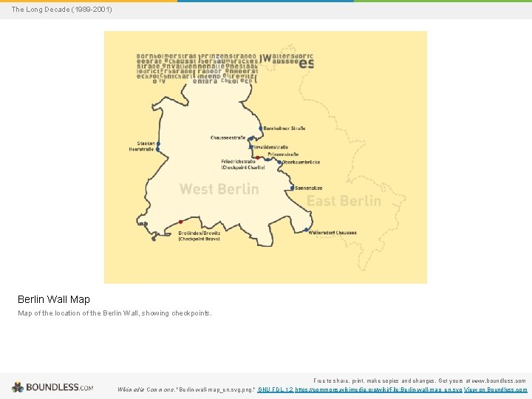Click the blue Sonnenallee marker dot

pyautogui.click(x=292, y=188)
